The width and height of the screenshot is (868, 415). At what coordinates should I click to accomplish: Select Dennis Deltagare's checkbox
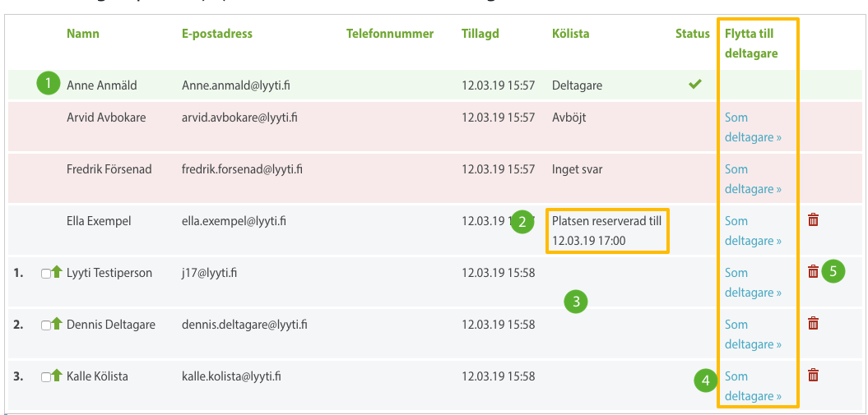[x=45, y=326]
